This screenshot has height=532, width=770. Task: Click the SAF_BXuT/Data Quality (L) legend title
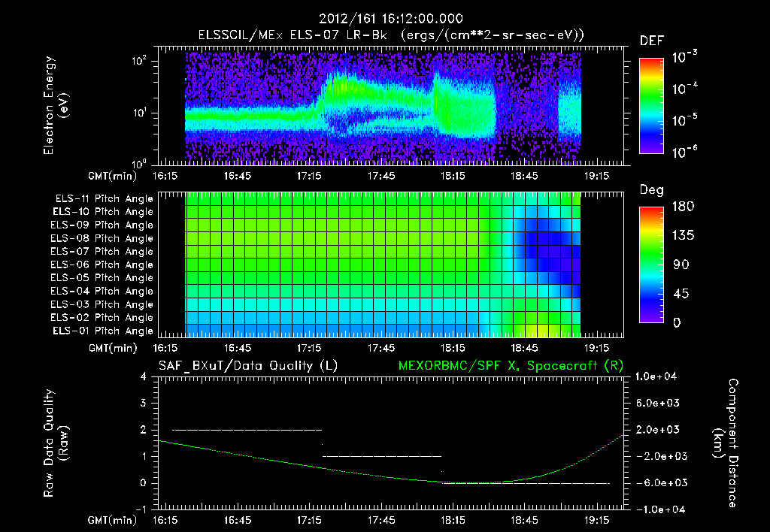248,366
